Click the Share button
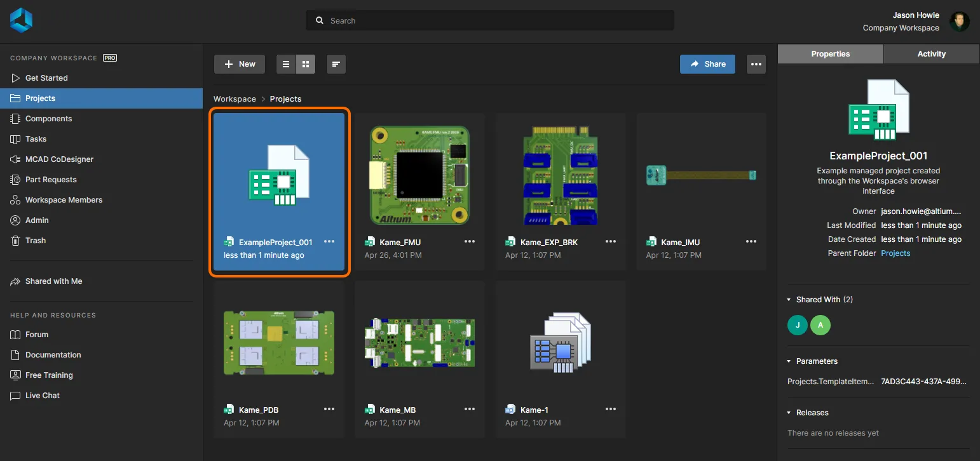The image size is (980, 461). 707,64
